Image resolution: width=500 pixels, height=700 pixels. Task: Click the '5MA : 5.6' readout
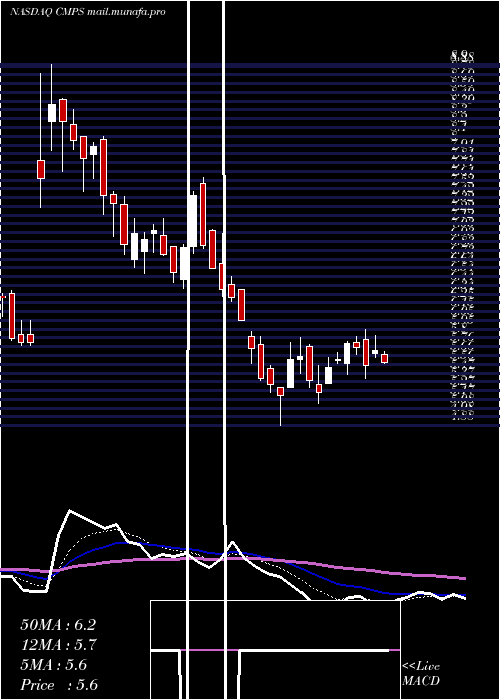pos(54,665)
